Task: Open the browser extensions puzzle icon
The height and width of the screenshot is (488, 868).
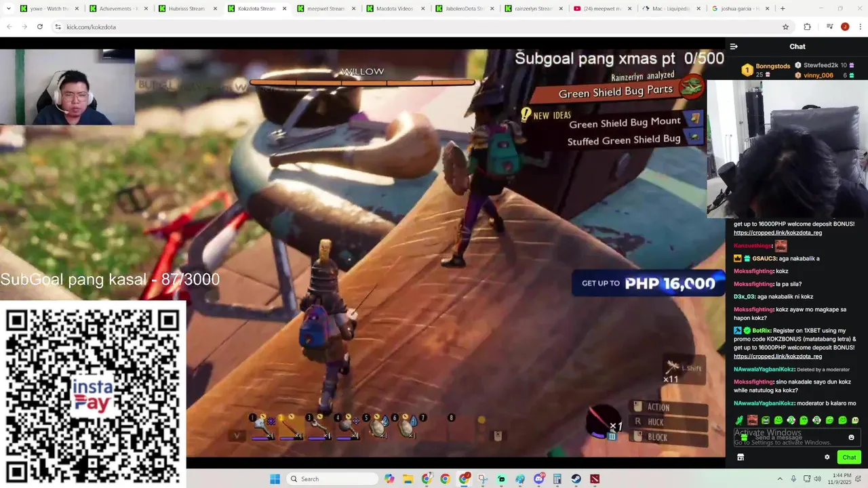Action: click(807, 26)
